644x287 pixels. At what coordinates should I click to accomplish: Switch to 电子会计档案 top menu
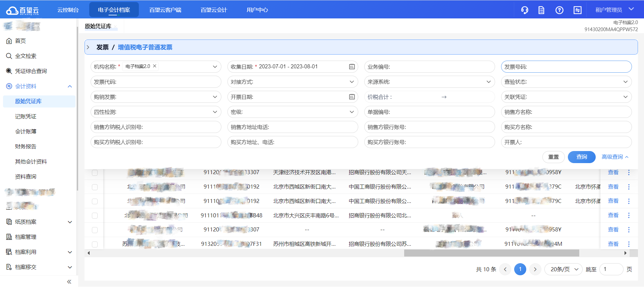pyautogui.click(x=114, y=10)
